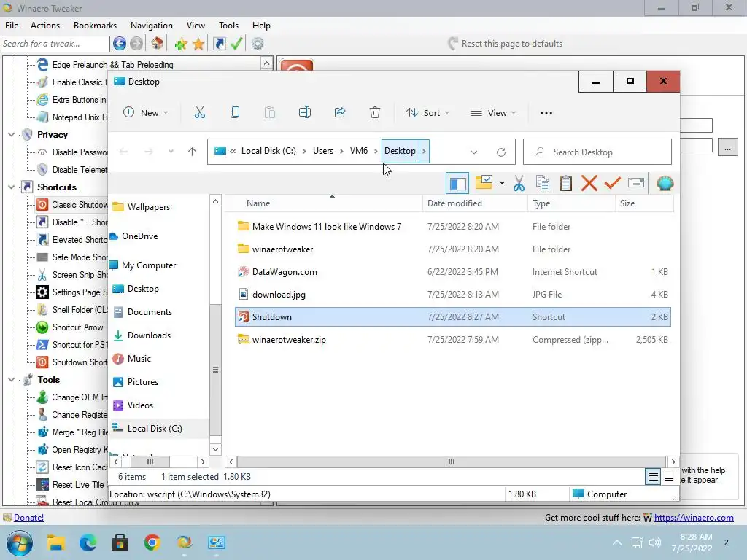
Task: Click Local Disk (C:) in address breadcrumb
Action: (x=268, y=151)
